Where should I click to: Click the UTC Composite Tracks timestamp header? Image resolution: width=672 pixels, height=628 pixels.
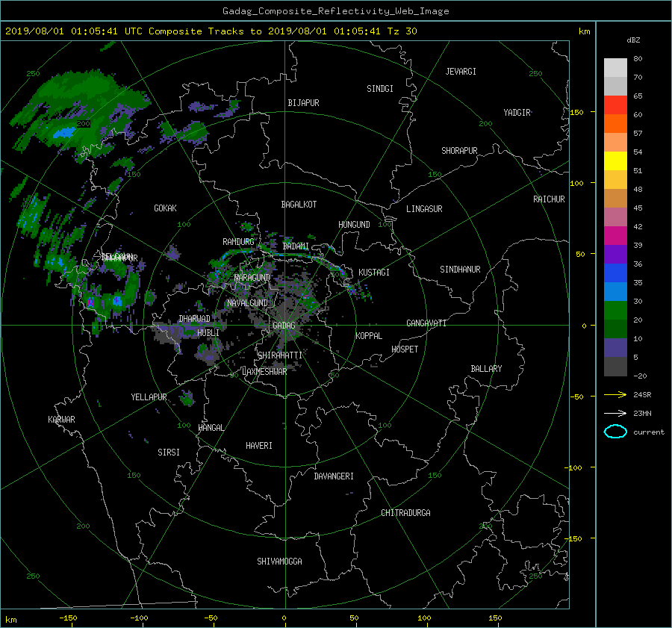click(211, 31)
